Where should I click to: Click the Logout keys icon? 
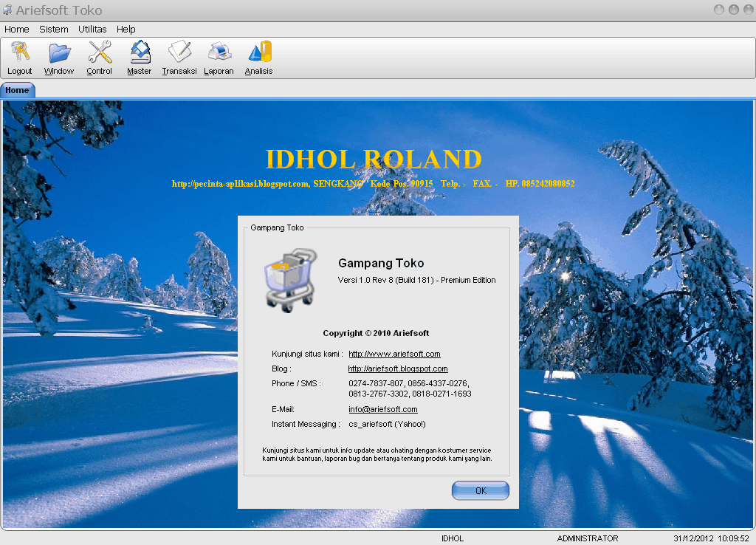pyautogui.click(x=20, y=52)
